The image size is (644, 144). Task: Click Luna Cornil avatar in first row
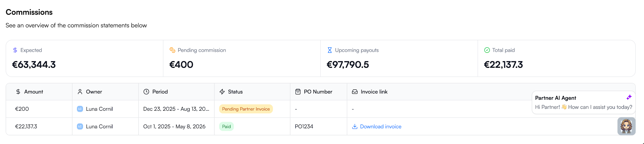point(80,109)
